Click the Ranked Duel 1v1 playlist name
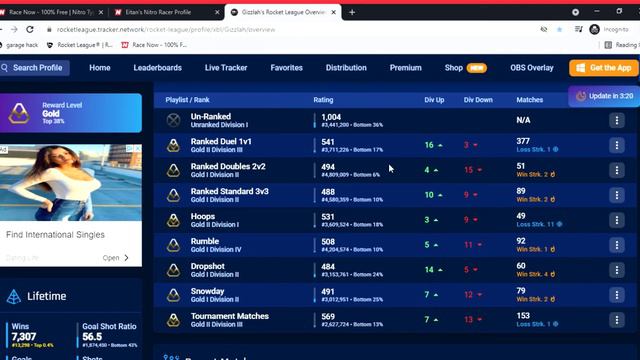 point(221,142)
